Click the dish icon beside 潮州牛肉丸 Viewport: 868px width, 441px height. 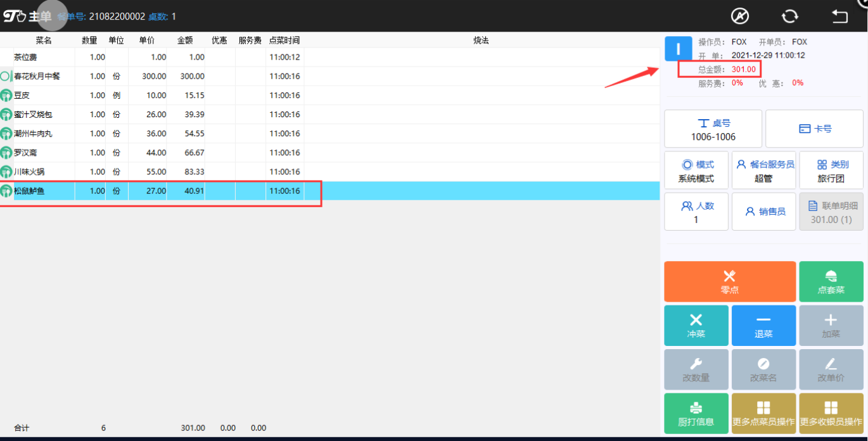tap(6, 134)
